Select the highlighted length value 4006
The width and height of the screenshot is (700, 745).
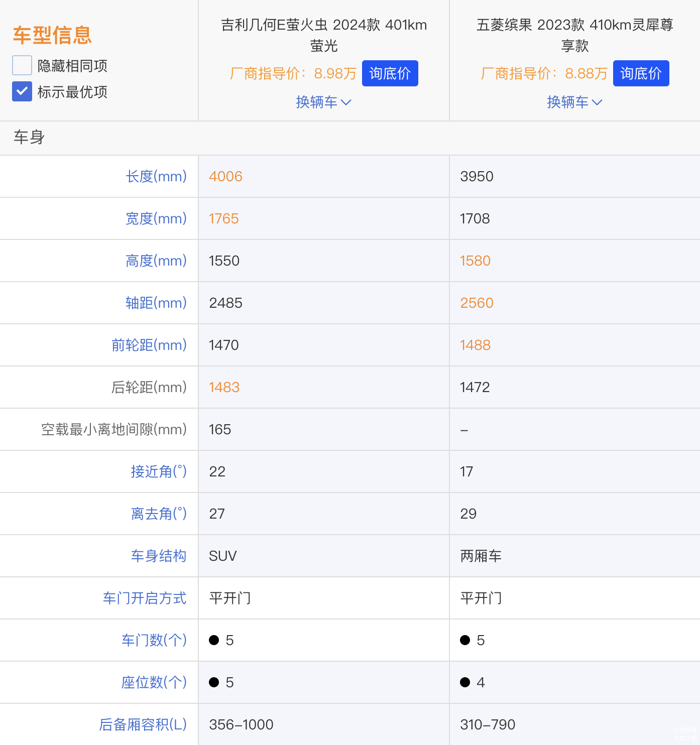tap(225, 176)
